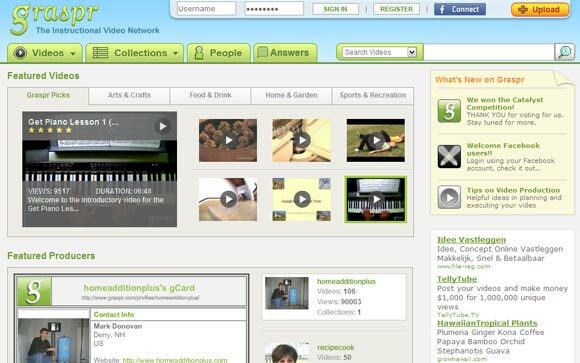
Task: Click the Graspr logo
Action: coord(55,19)
